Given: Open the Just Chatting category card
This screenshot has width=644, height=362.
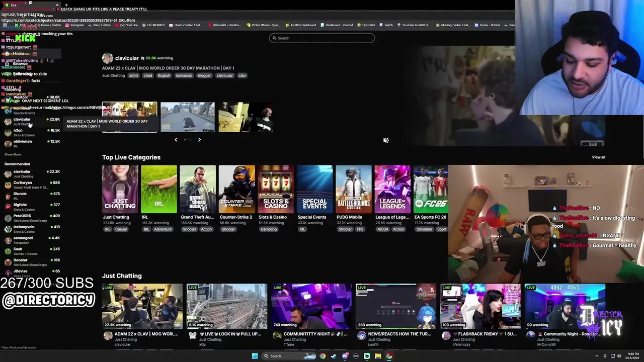Looking at the screenshot, I should click(120, 189).
